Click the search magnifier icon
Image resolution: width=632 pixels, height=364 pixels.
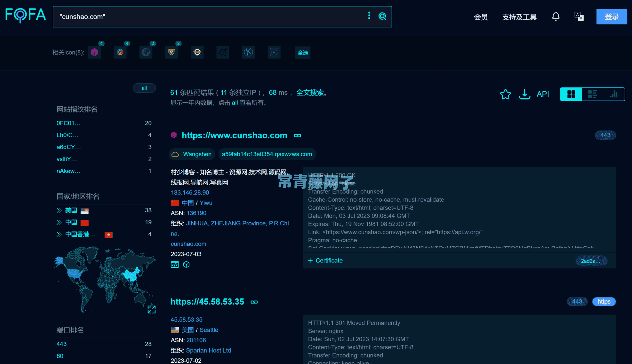tap(382, 16)
